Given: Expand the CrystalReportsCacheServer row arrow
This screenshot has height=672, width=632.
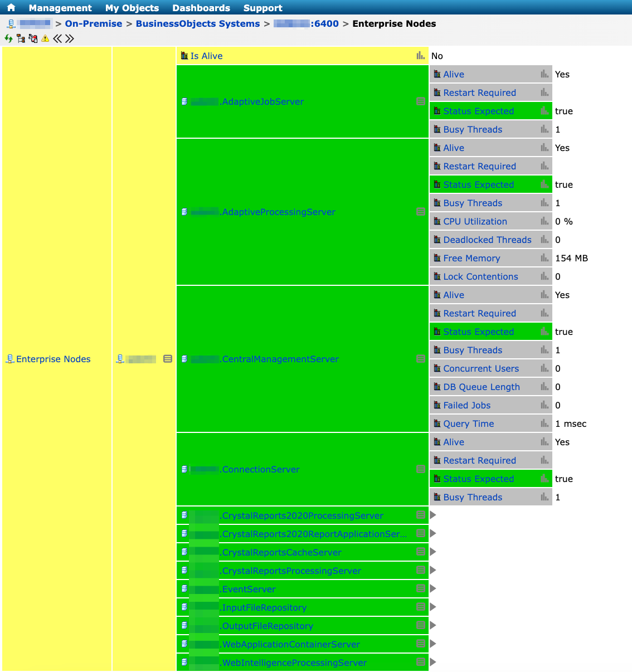Looking at the screenshot, I should (x=433, y=552).
